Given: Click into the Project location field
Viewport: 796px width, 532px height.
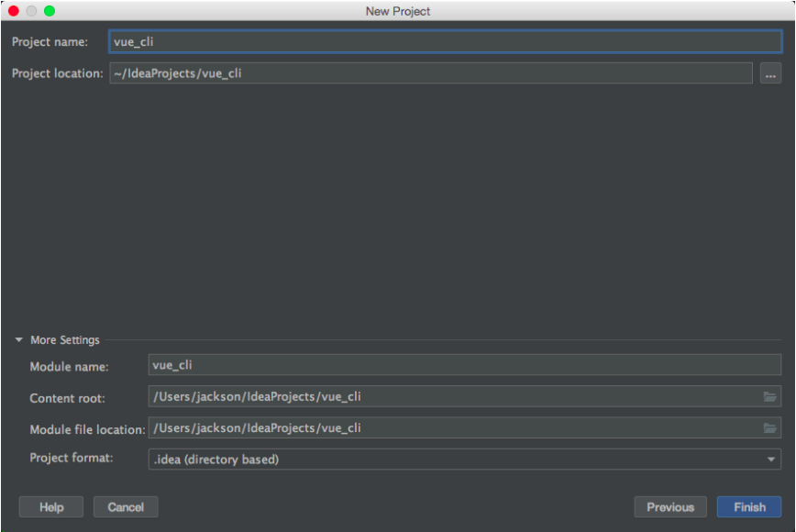Looking at the screenshot, I should tap(431, 73).
